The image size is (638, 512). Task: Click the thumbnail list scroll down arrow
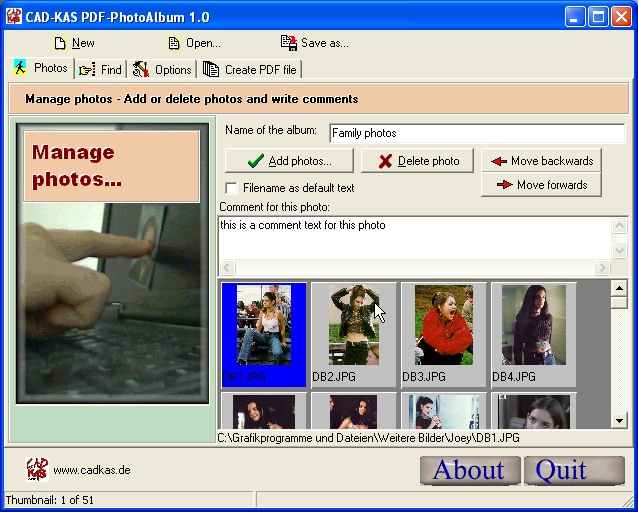[x=619, y=421]
